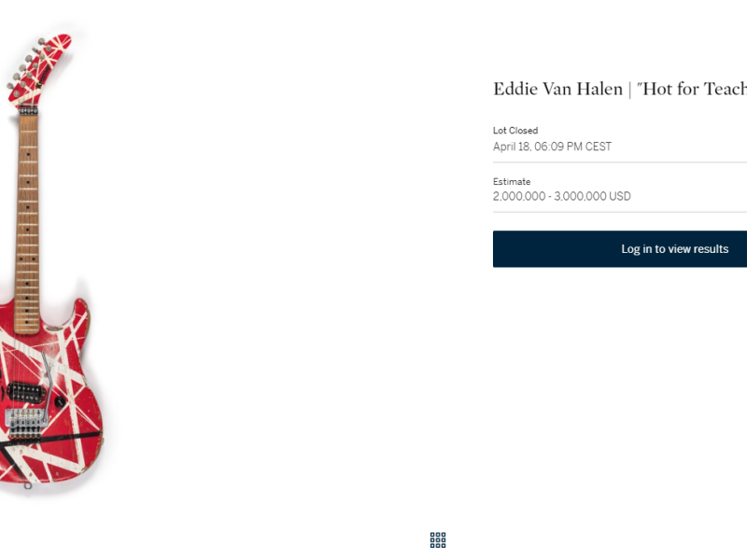Click the chrome tremolo bridge on the guitar
The width and height of the screenshot is (747, 560).
point(26,420)
